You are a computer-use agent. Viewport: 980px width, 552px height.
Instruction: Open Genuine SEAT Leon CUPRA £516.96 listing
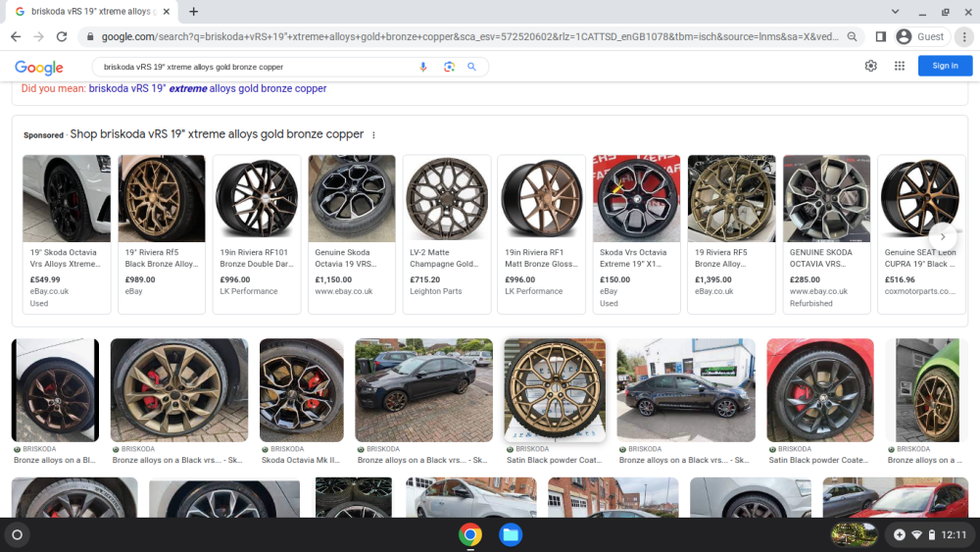coord(922,234)
